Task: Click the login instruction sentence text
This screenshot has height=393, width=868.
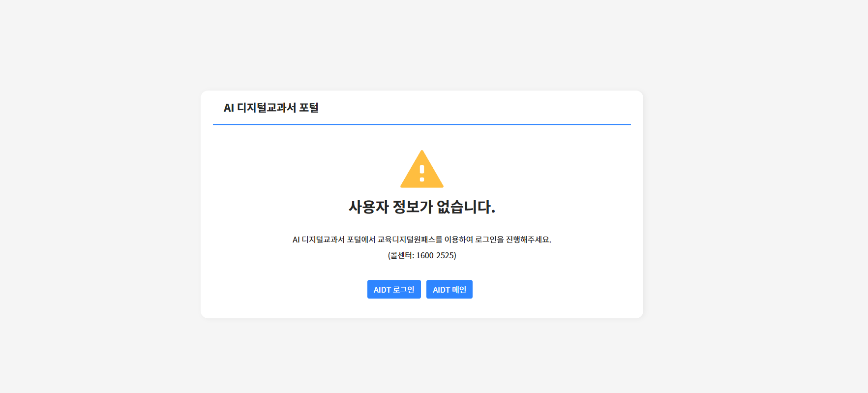Action: click(421, 240)
